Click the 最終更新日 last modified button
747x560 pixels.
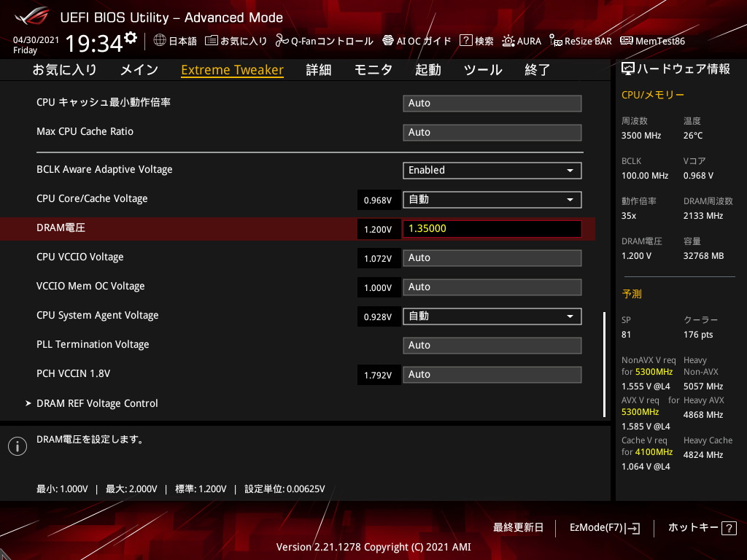(518, 527)
